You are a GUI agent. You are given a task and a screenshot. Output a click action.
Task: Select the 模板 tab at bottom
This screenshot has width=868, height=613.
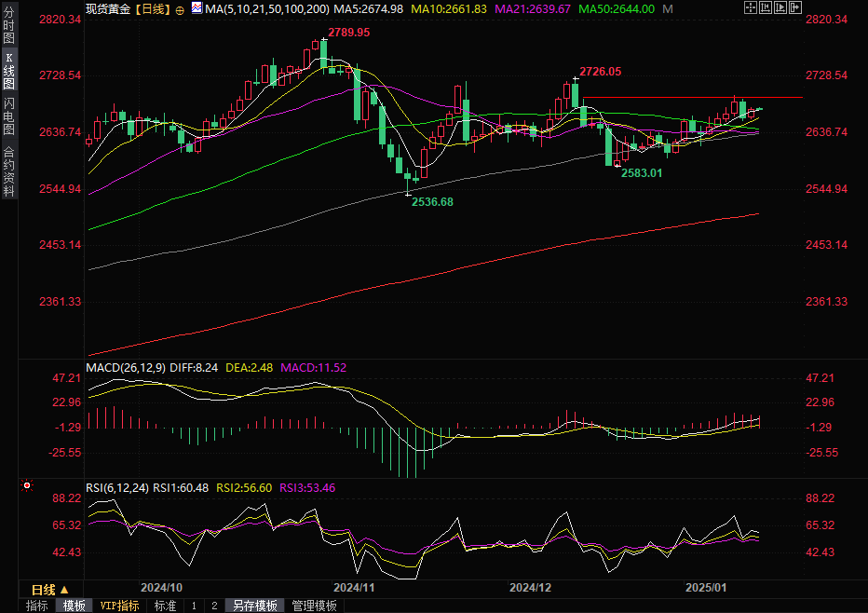75,606
